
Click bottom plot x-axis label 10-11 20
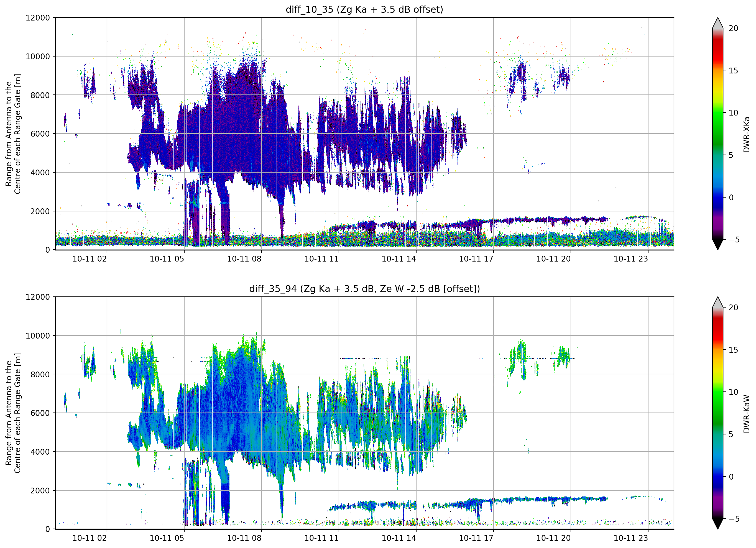coord(554,538)
